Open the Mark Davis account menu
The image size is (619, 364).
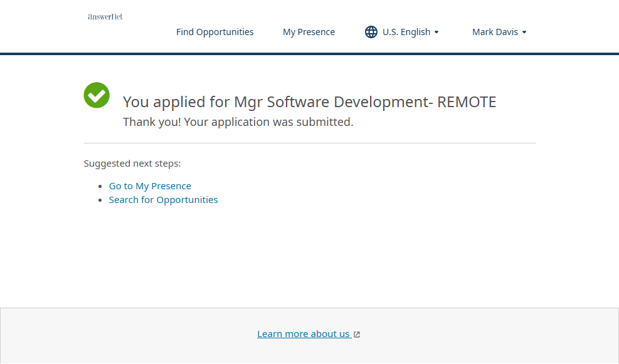tap(495, 32)
